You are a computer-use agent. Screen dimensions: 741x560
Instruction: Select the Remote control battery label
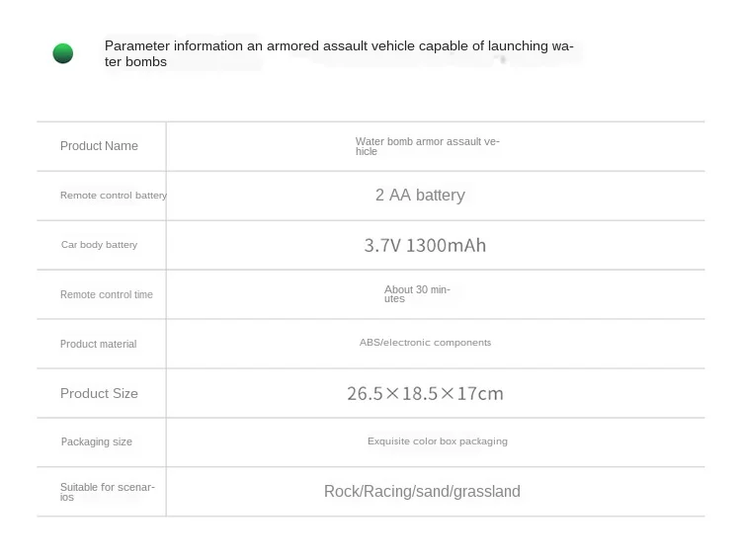[113, 196]
